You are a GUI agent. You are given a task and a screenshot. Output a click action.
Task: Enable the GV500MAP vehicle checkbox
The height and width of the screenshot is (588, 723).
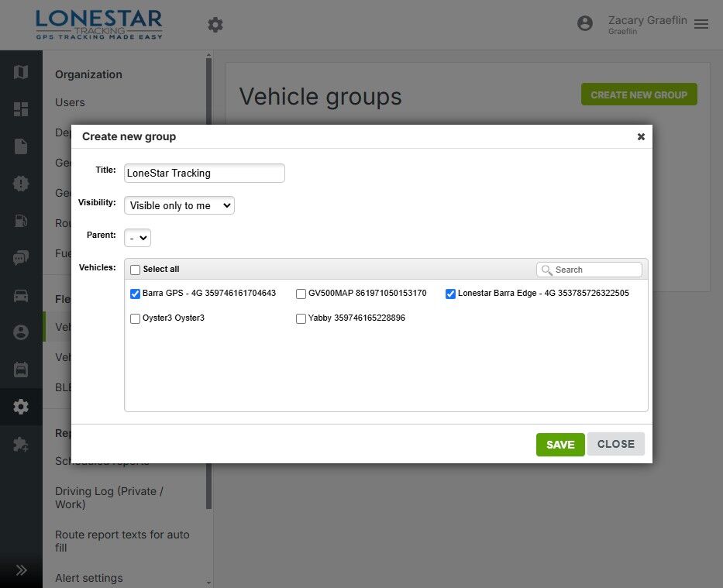click(x=301, y=294)
